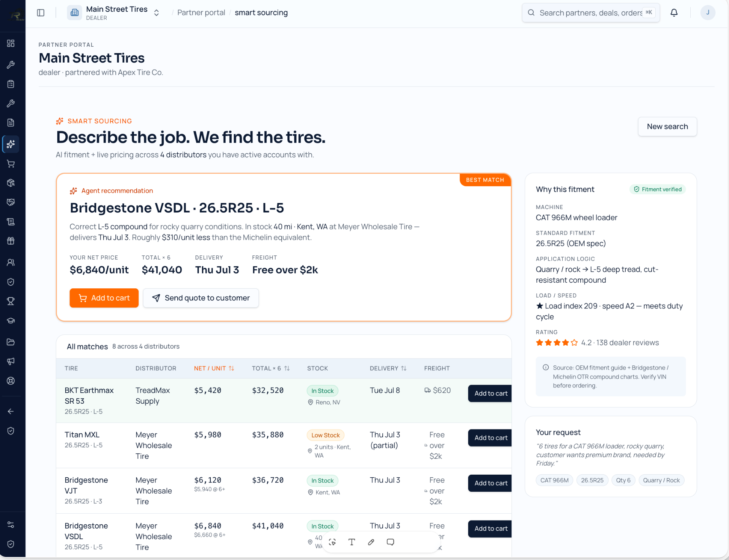This screenshot has height=560, width=729.
Task: Go to Partner portal breadcrumb
Action: point(201,13)
